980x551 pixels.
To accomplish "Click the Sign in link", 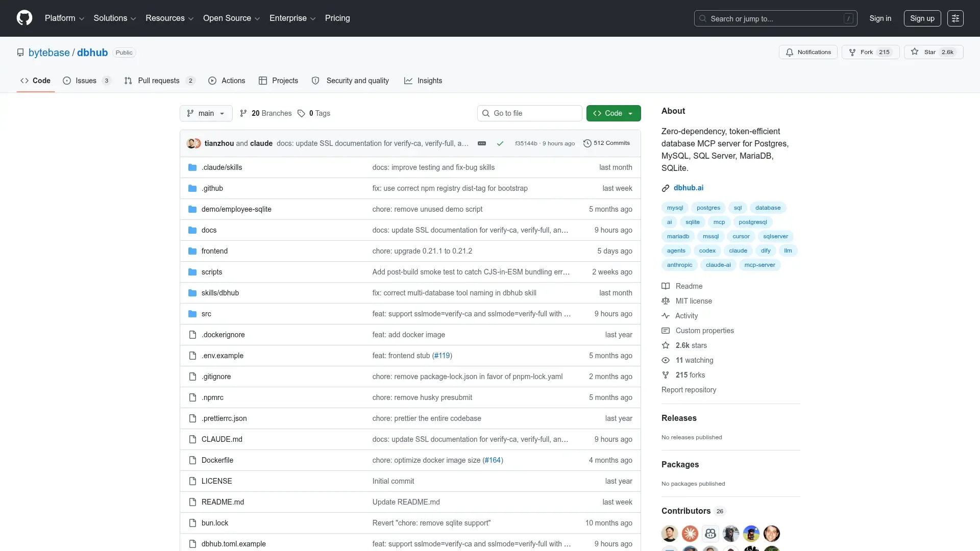I will point(880,18).
